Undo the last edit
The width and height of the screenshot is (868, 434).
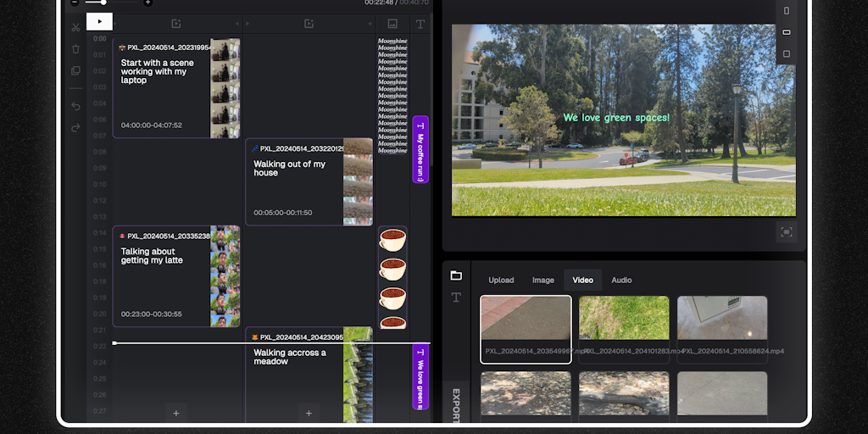click(x=75, y=106)
